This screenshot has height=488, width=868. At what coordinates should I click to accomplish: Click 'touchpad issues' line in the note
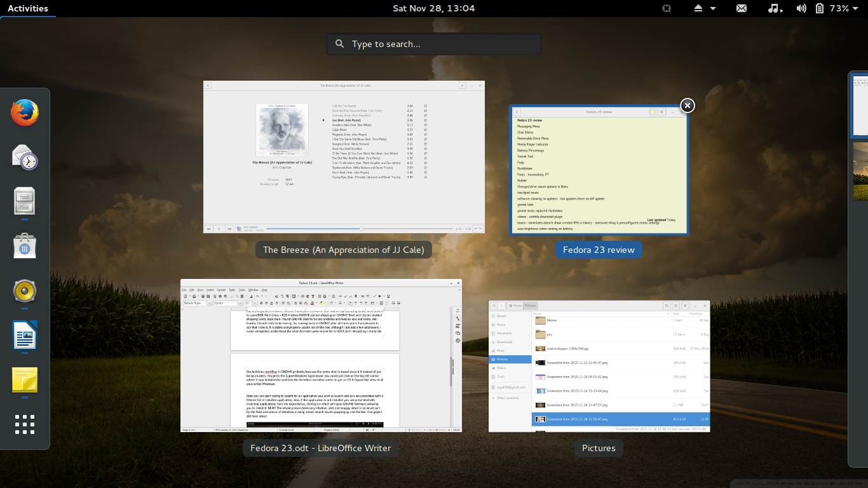tap(528, 193)
